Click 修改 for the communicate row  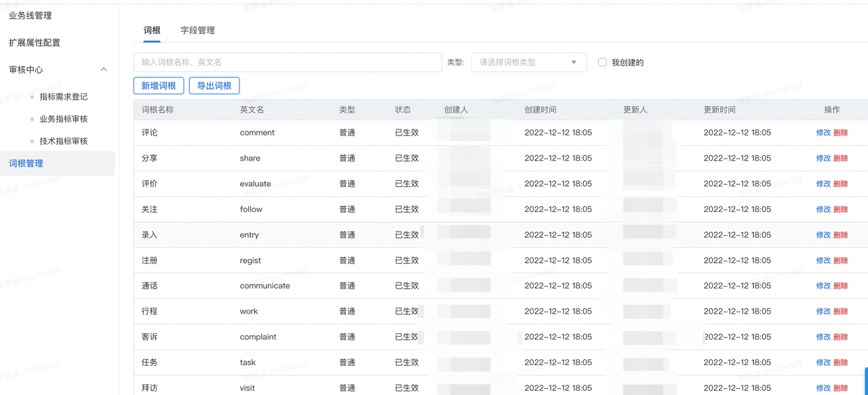point(823,286)
